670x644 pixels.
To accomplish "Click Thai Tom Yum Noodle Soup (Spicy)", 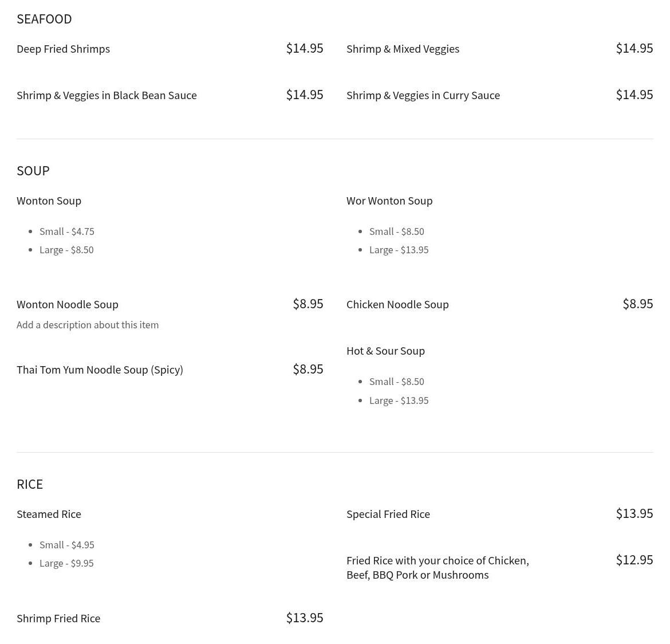I will coord(100,370).
